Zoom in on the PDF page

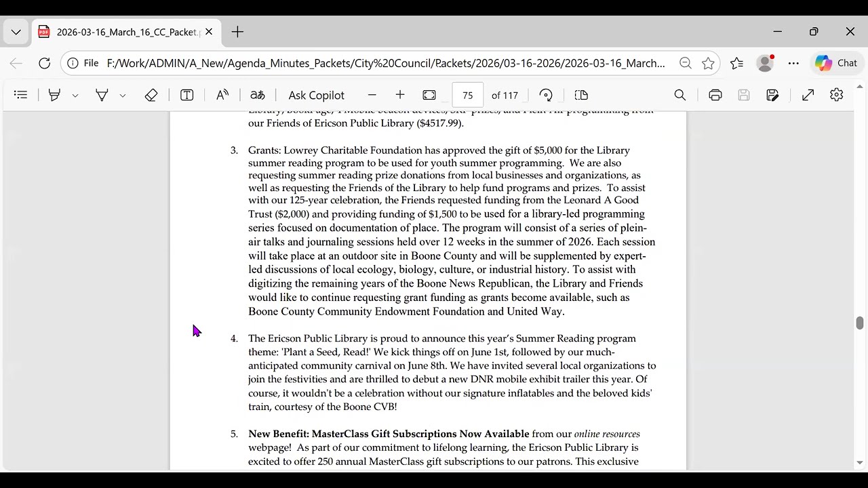click(x=400, y=96)
